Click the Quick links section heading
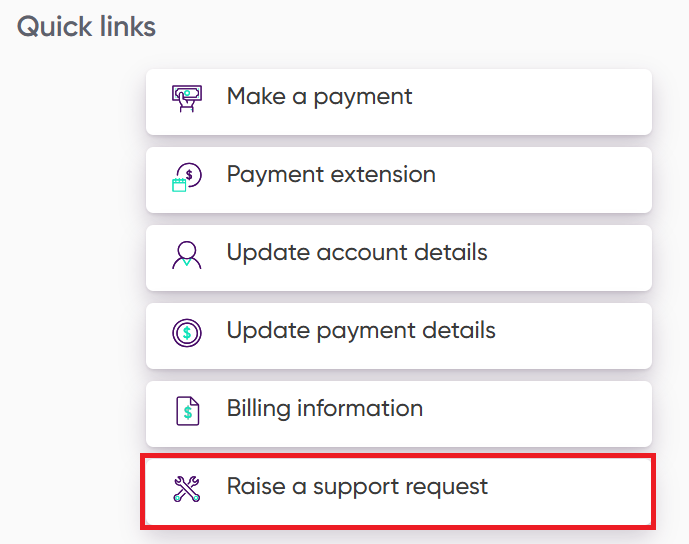The width and height of the screenshot is (689, 544). (x=87, y=27)
